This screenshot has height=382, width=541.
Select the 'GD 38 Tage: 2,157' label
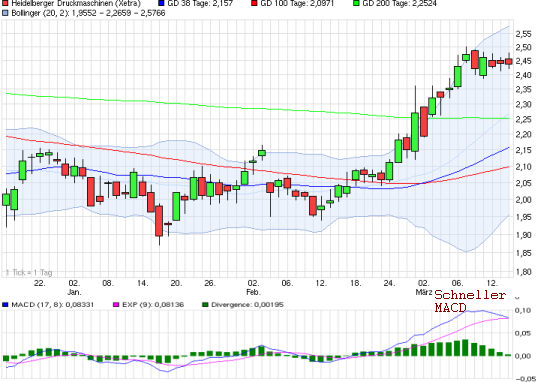200,3
